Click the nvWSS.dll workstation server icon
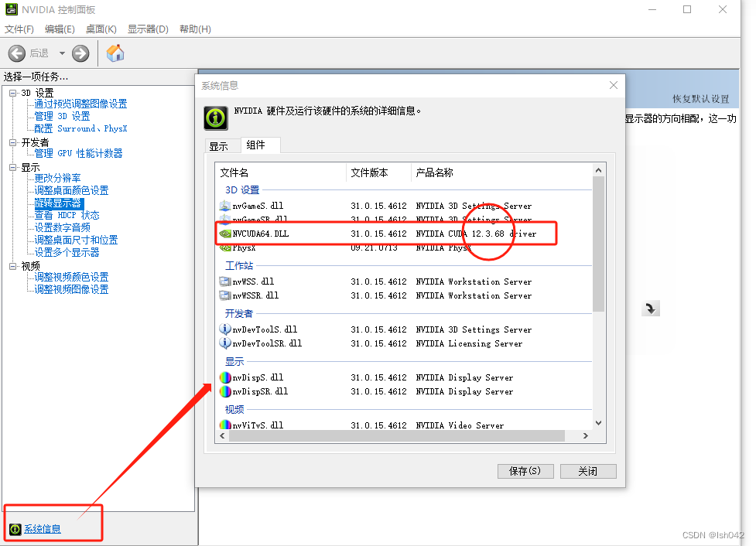 [x=224, y=282]
